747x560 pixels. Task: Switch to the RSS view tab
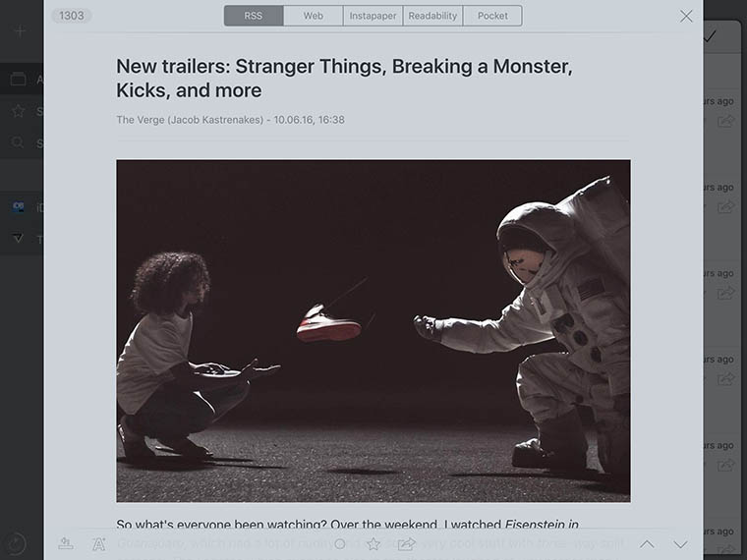[x=254, y=16]
